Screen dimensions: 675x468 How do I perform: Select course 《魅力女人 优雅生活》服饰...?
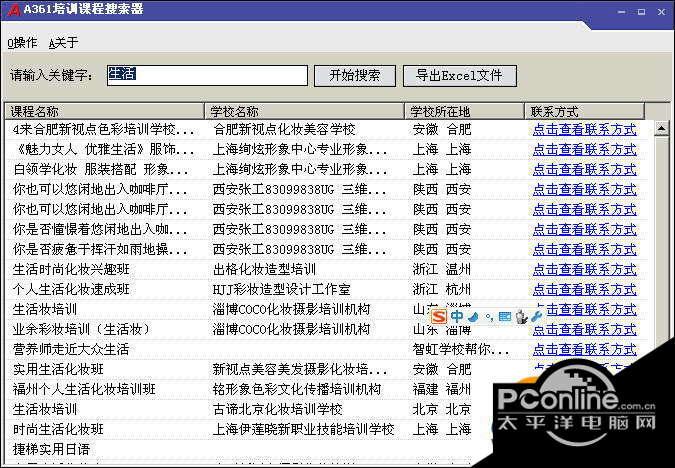click(103, 150)
